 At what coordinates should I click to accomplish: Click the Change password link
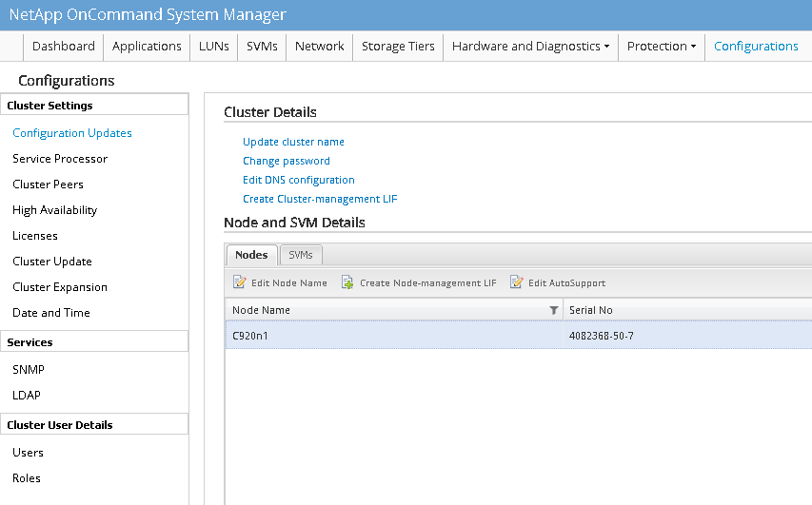(287, 161)
